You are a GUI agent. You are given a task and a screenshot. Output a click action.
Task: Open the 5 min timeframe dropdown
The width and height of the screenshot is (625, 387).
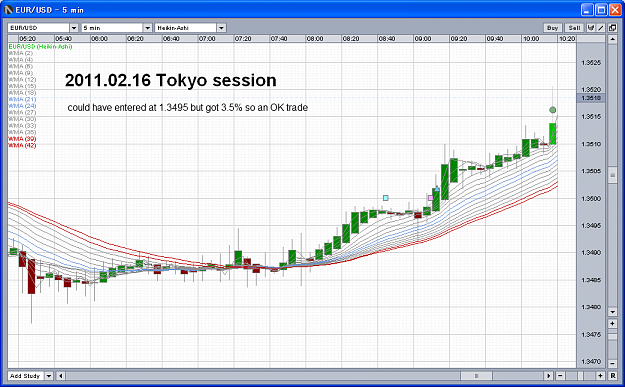click(x=147, y=28)
